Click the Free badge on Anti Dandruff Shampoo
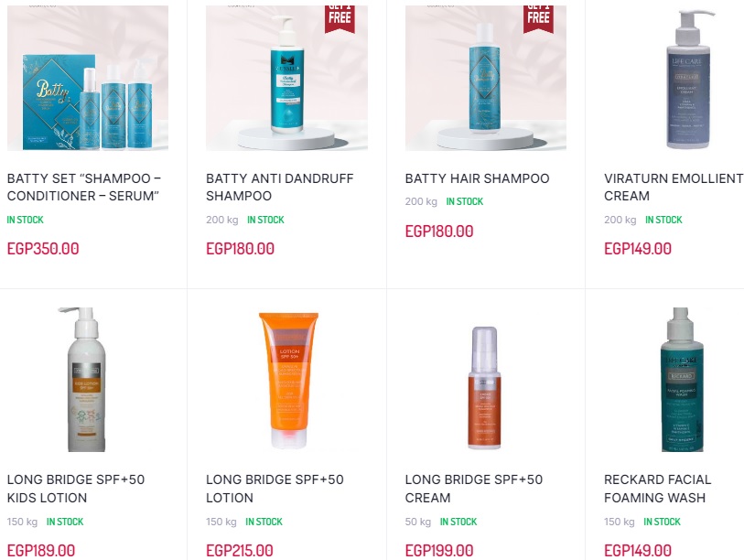Viewport: 744px width, 560px height. [x=340, y=19]
